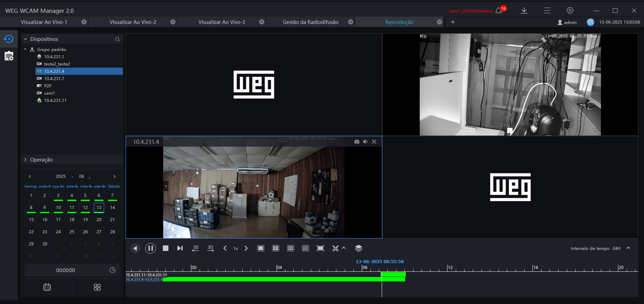The width and height of the screenshot is (644, 304).
Task: Add a new tab with plus icon
Action: point(453,22)
